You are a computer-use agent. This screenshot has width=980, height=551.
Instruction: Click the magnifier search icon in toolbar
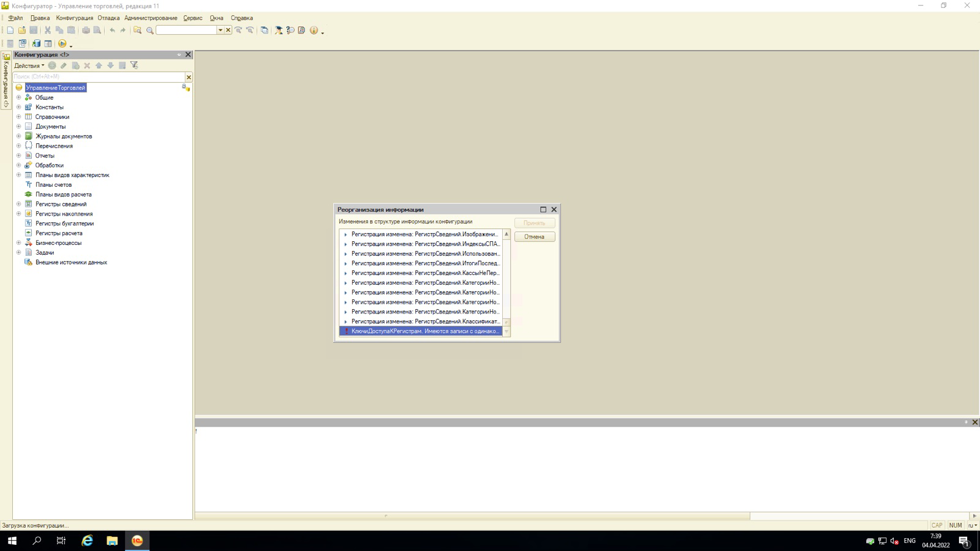[149, 30]
